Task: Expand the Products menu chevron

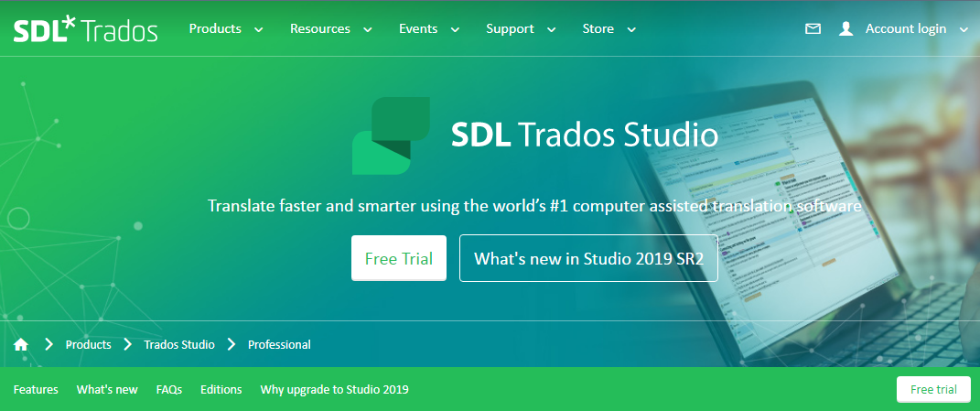Action: click(259, 29)
